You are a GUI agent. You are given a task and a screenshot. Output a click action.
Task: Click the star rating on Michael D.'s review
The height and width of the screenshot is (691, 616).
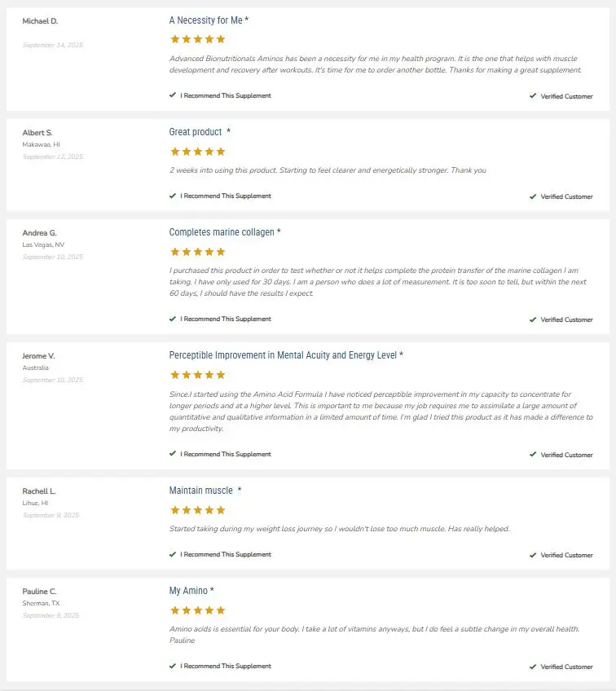tap(197, 39)
